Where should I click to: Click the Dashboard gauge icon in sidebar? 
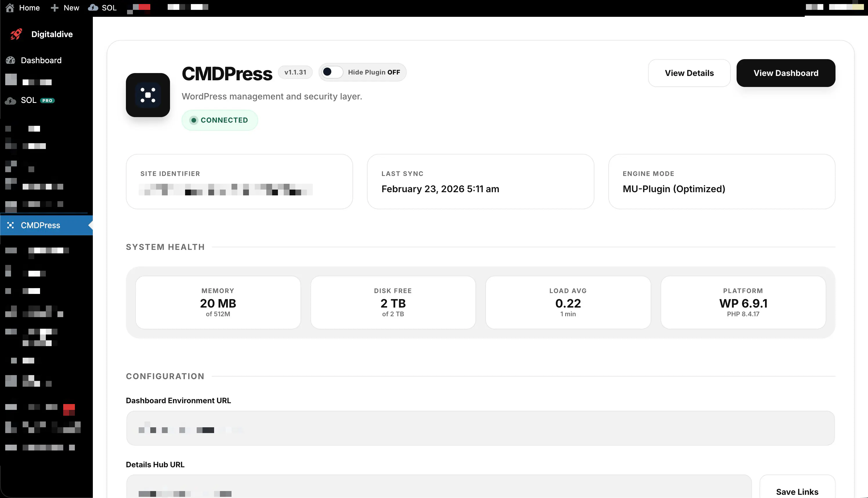coord(11,60)
